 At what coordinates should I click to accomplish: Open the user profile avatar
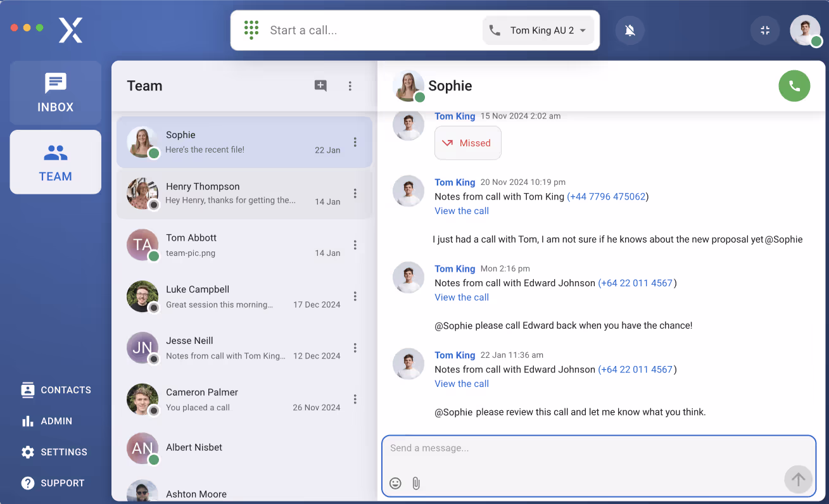tap(806, 30)
